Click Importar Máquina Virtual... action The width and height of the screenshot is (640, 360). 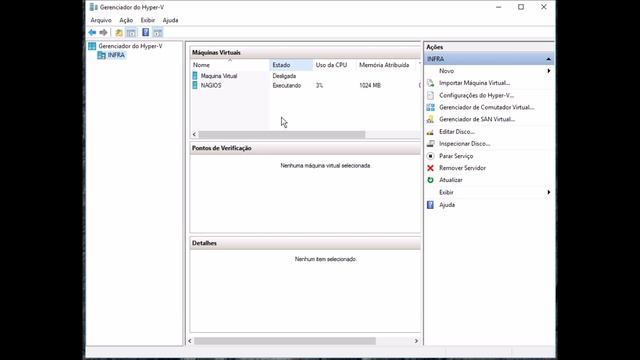coord(474,83)
